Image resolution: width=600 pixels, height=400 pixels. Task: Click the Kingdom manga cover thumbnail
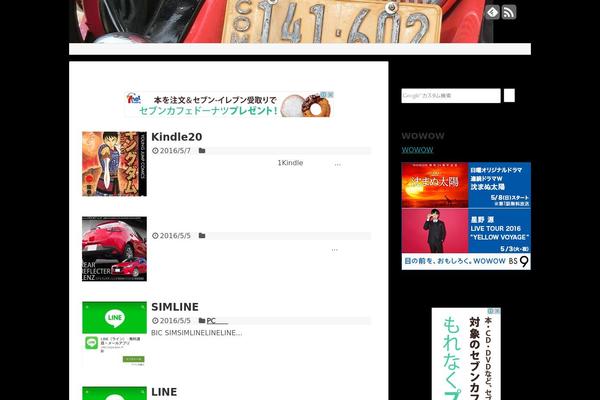(x=114, y=164)
